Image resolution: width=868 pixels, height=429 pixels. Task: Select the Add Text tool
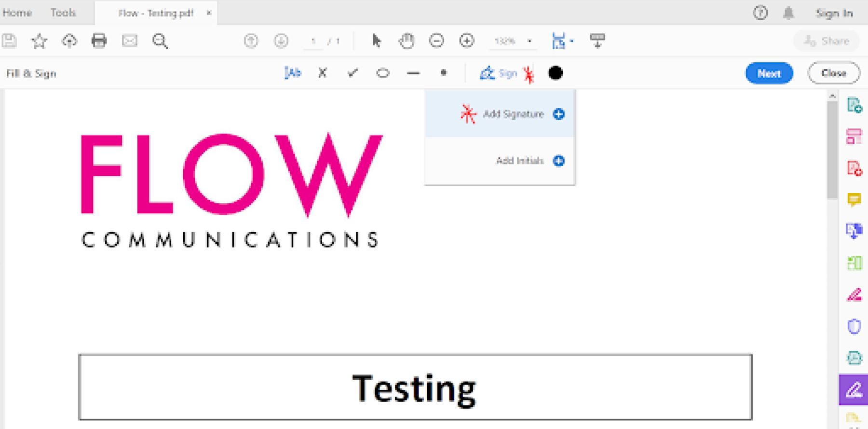[293, 73]
